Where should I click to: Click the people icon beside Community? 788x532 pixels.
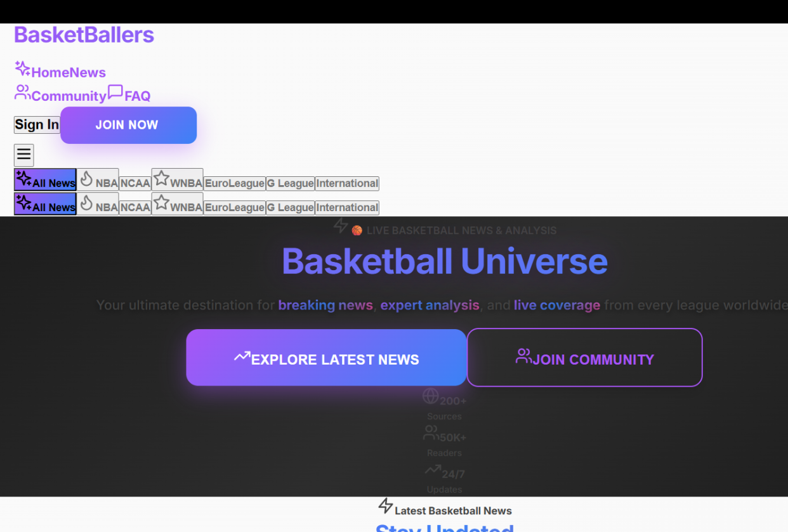point(23,93)
